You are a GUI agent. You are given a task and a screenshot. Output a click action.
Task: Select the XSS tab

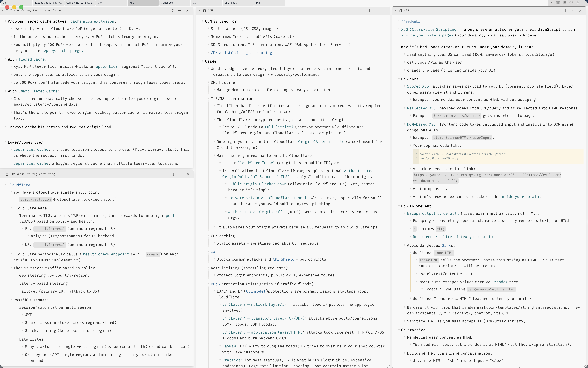coord(143,3)
